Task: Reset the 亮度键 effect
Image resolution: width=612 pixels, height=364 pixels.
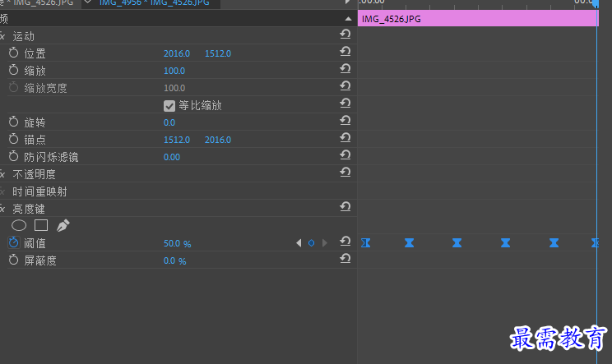Action: click(x=345, y=206)
